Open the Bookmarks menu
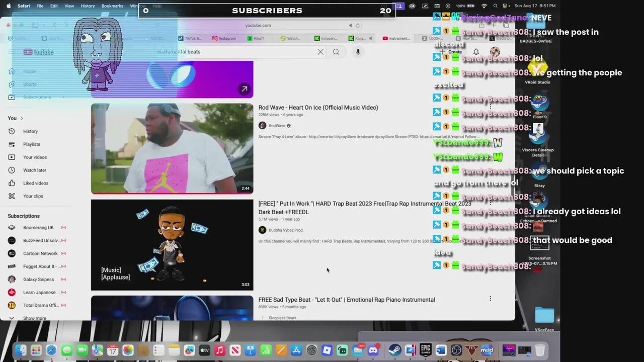 point(112,6)
